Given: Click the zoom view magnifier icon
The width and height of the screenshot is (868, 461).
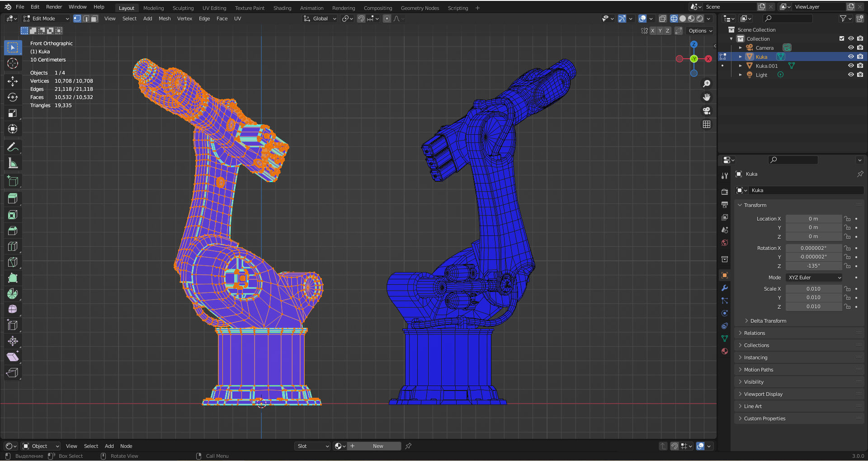Looking at the screenshot, I should (707, 84).
